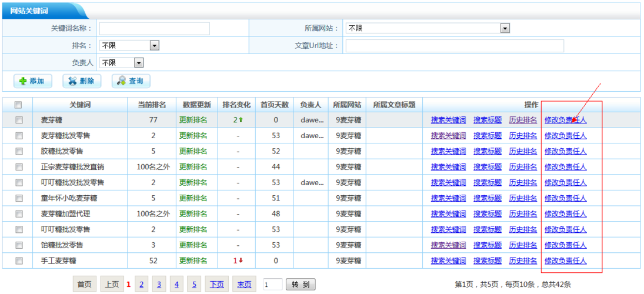This screenshot has width=644, height=294.
Task: Check the box for 胶糖批发零售 row
Action: (18, 152)
